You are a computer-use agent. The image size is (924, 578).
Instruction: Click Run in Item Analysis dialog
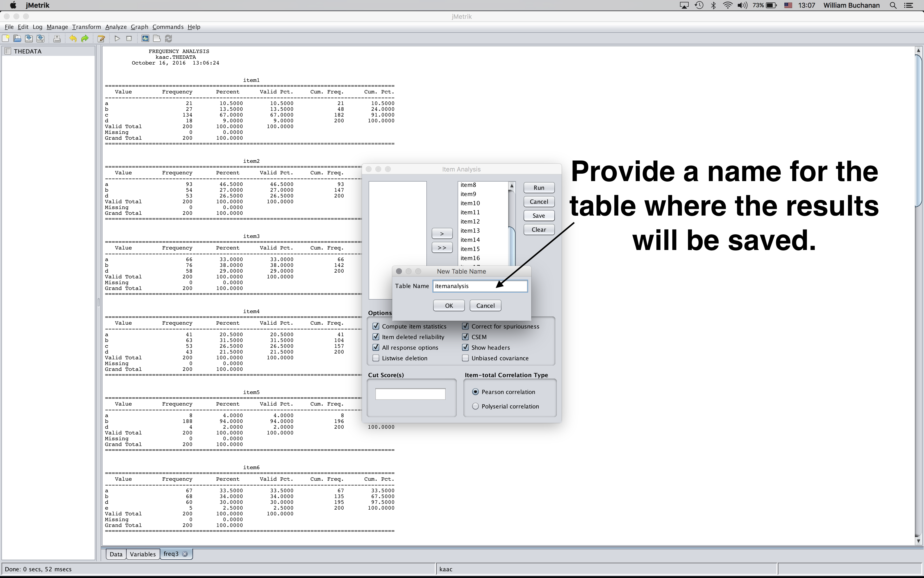tap(539, 188)
